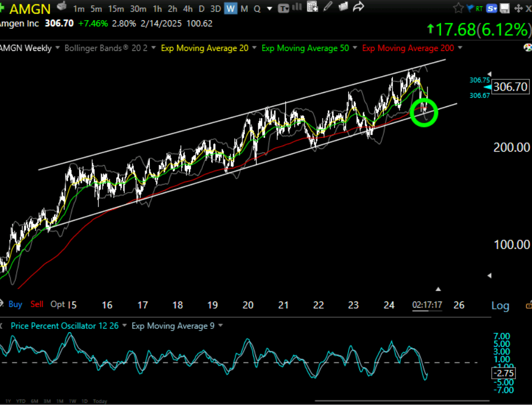Click the volume bars icon in the toolbar
532x405 pixels.
(x=297, y=8)
